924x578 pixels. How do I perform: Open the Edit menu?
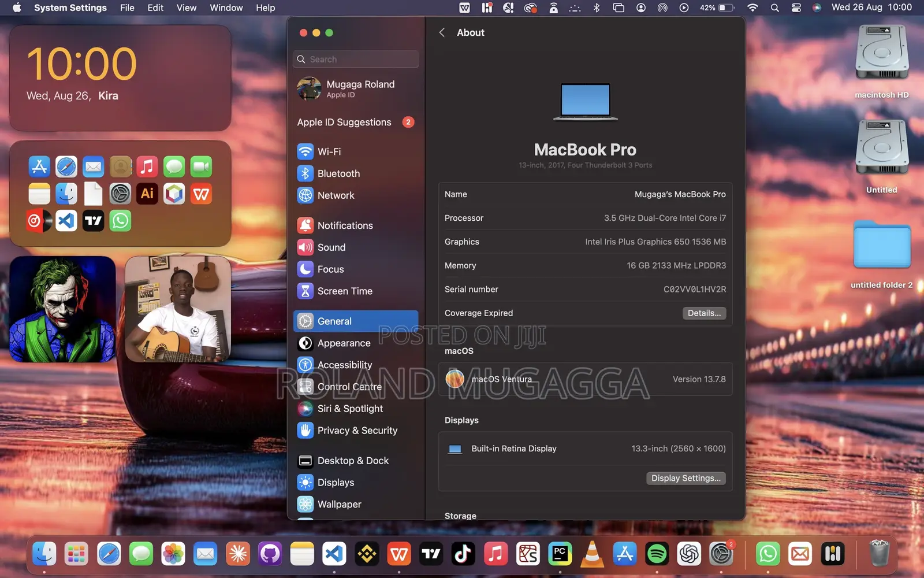[155, 8]
